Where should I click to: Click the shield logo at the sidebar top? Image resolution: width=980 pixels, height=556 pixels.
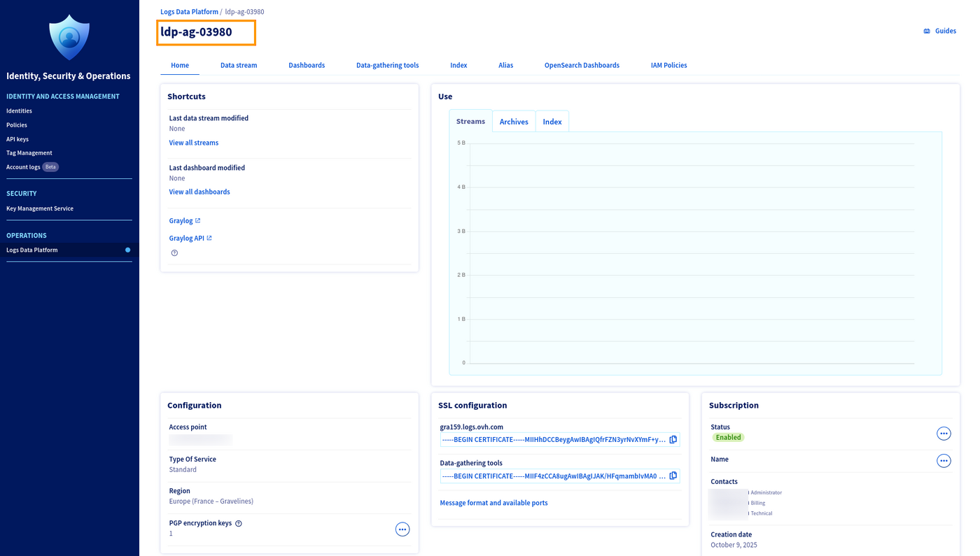(x=69, y=36)
